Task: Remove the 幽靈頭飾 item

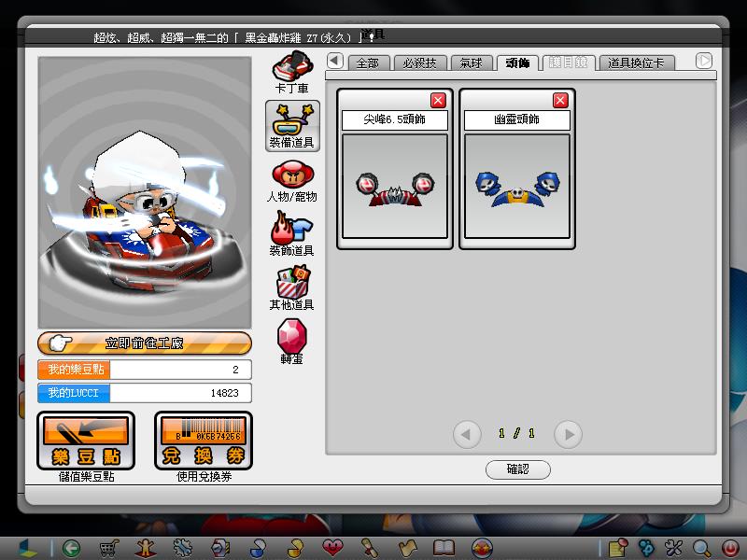Action: coord(560,101)
